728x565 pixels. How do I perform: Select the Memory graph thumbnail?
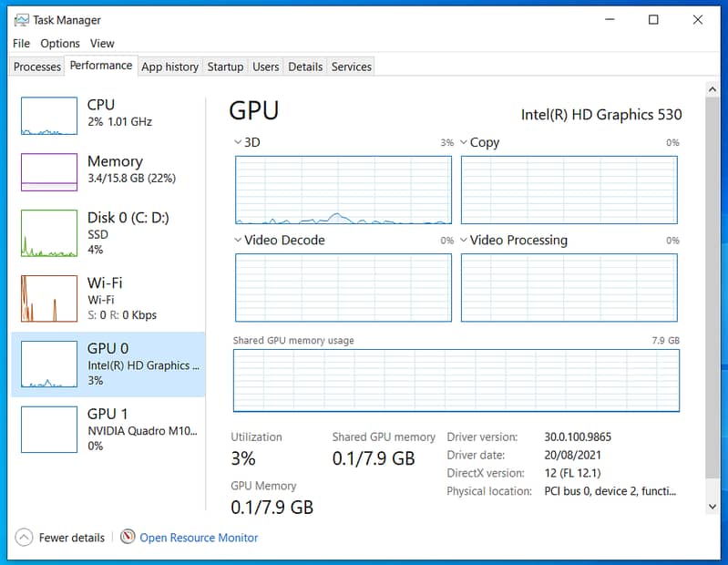[x=49, y=172]
